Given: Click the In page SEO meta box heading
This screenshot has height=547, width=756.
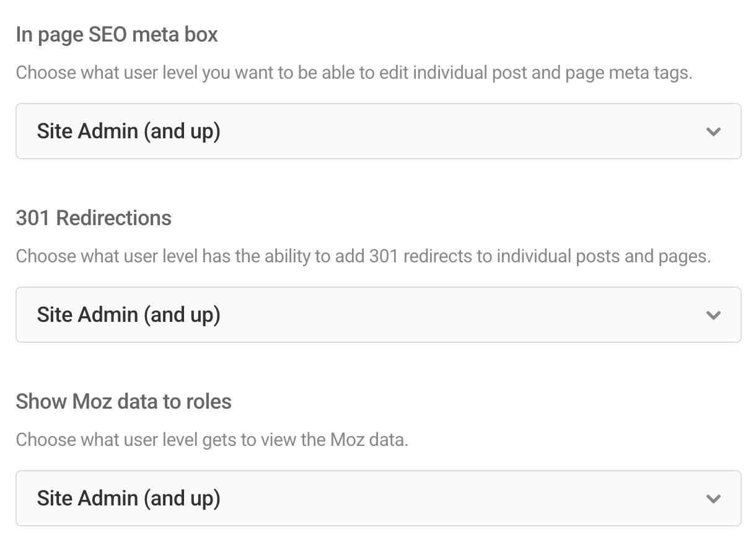Looking at the screenshot, I should [117, 35].
